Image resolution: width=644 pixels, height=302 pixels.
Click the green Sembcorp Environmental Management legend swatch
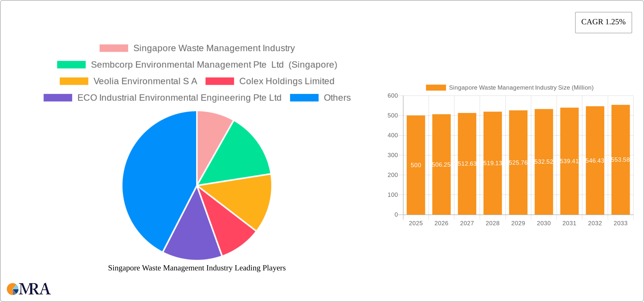coord(71,65)
